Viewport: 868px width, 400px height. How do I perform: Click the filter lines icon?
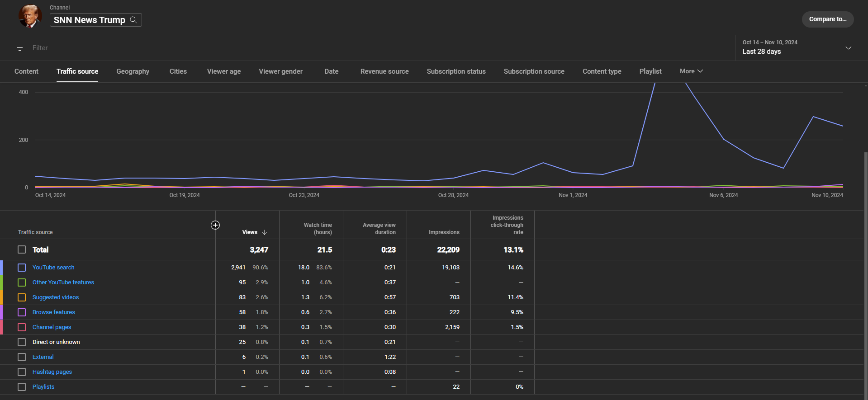(x=20, y=47)
